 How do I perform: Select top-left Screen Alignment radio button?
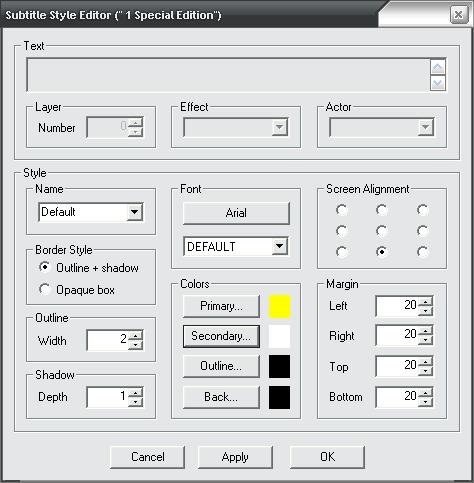click(x=342, y=210)
